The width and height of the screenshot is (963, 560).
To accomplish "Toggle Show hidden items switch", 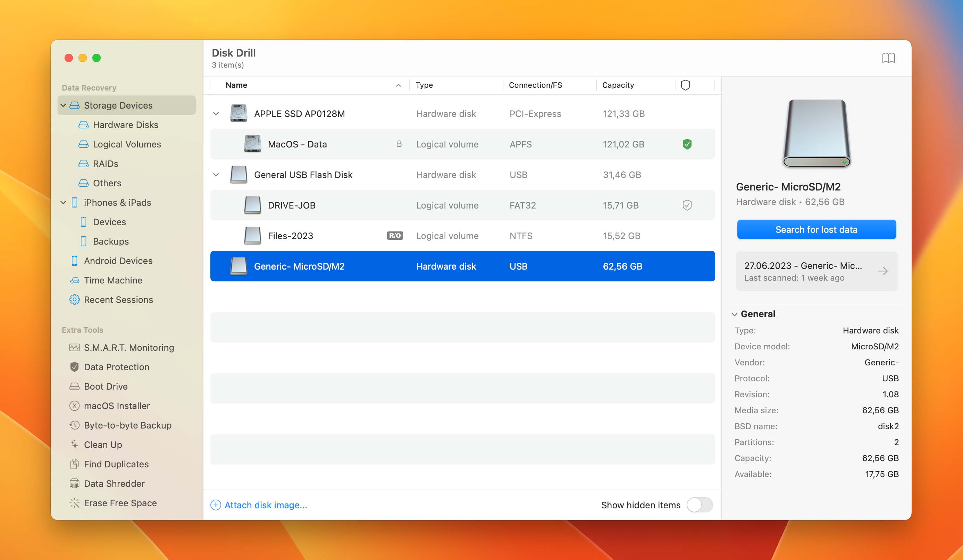I will point(699,505).
